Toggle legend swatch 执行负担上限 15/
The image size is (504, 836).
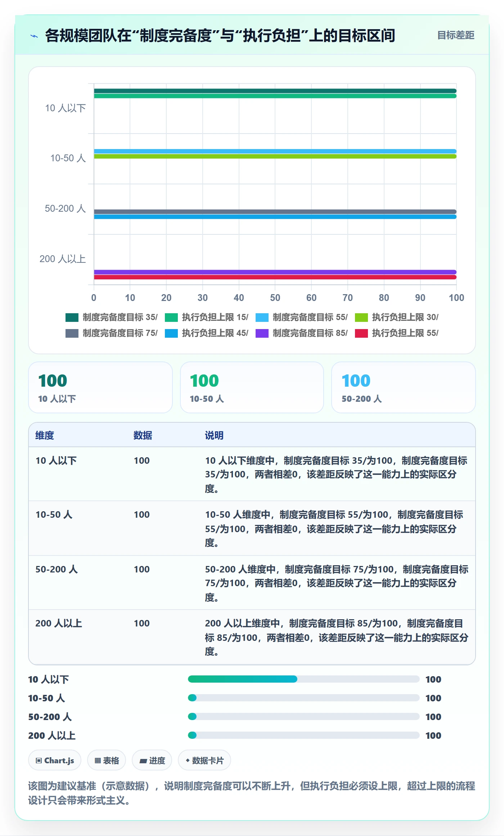(171, 317)
